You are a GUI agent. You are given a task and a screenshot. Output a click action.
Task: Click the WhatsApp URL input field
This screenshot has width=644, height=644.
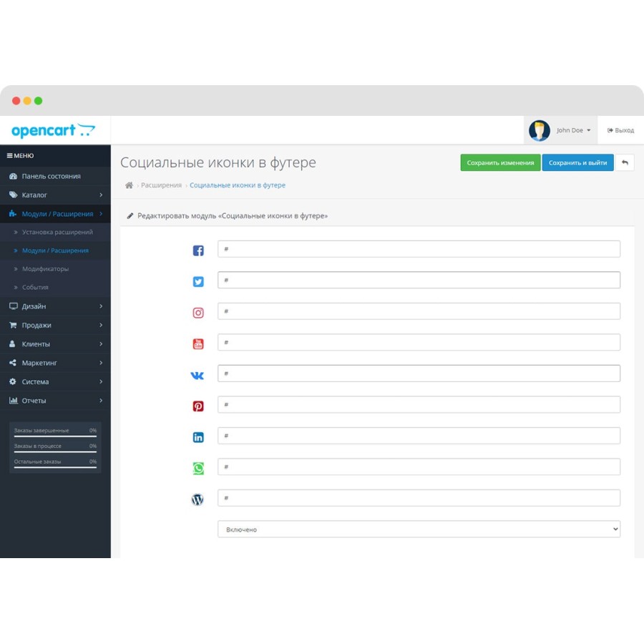pos(419,467)
